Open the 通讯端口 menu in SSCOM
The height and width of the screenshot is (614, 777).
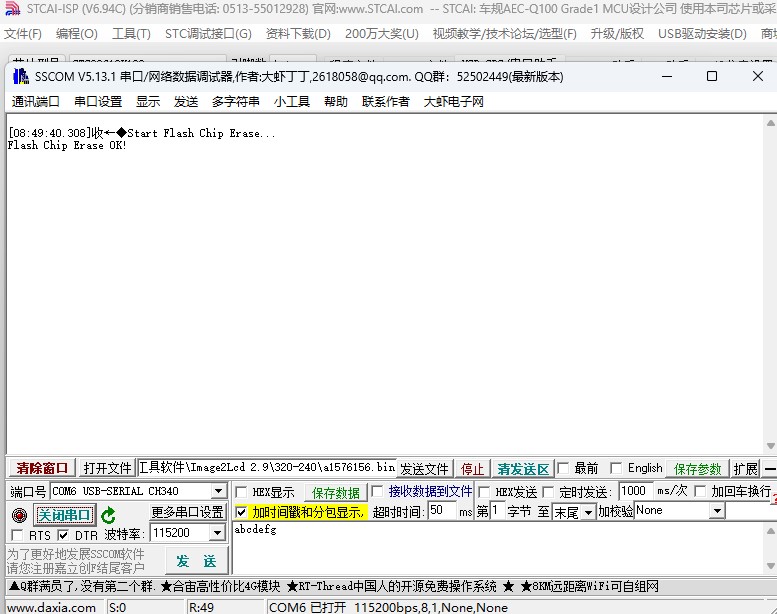(x=36, y=102)
